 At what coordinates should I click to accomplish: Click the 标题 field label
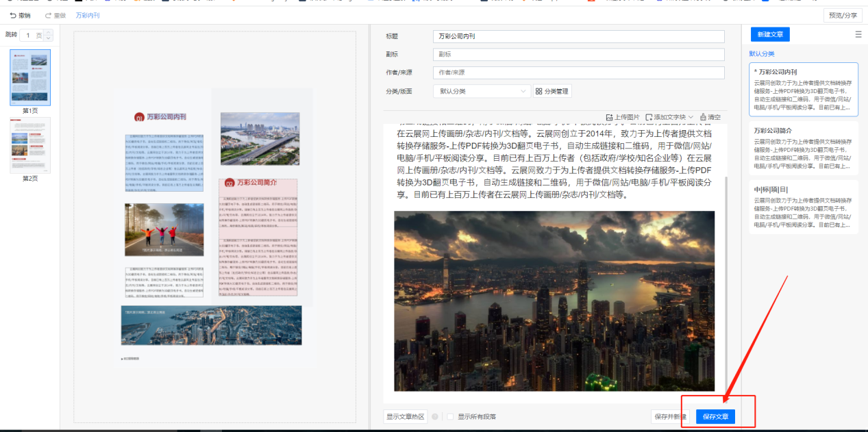[392, 36]
